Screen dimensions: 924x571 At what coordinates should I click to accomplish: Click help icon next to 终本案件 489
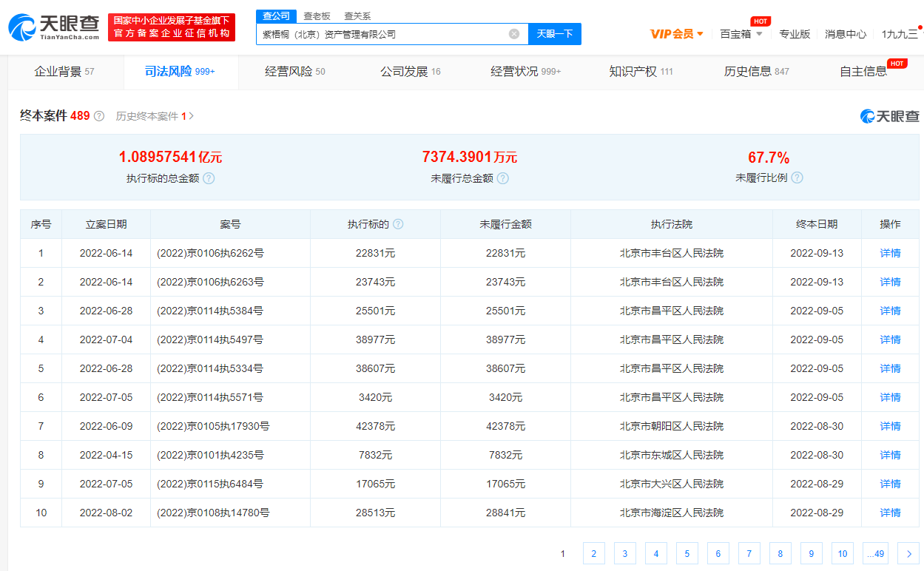[x=99, y=116]
